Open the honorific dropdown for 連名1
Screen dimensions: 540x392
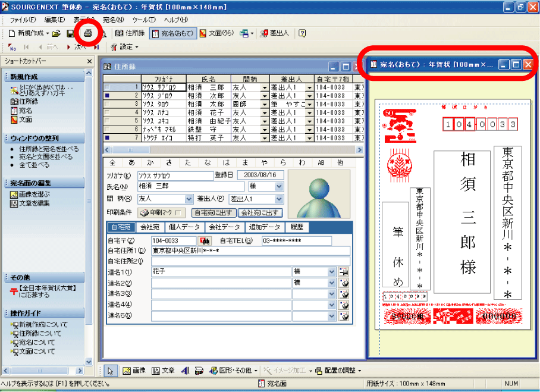coord(331,272)
